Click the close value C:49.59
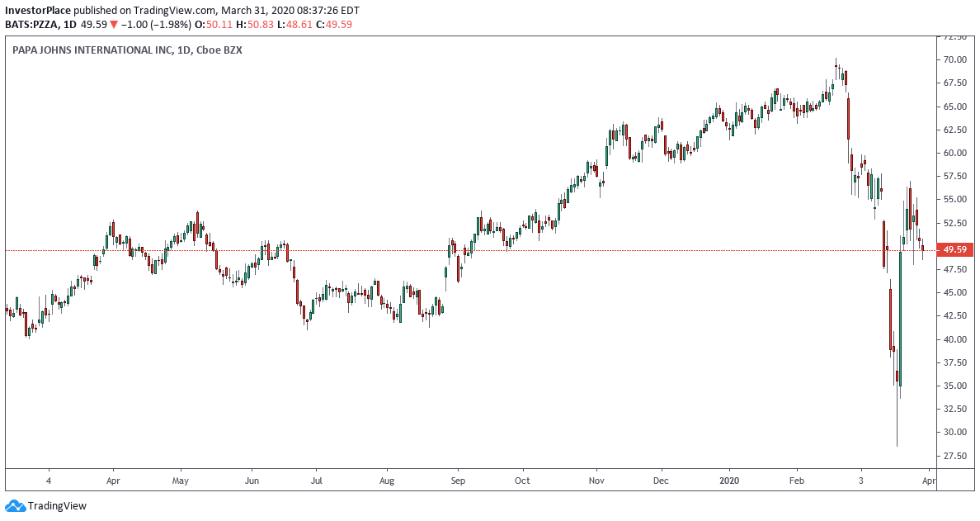The width and height of the screenshot is (980, 521). pos(334,25)
